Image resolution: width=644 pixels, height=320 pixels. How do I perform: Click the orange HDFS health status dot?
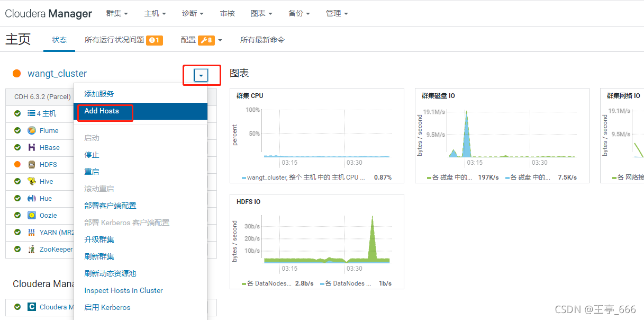tap(17, 164)
